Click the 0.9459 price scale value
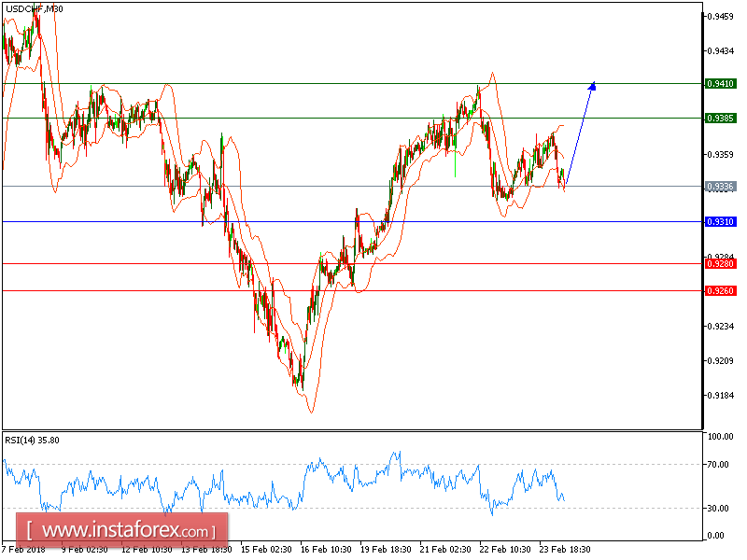747x560 pixels. (720, 17)
